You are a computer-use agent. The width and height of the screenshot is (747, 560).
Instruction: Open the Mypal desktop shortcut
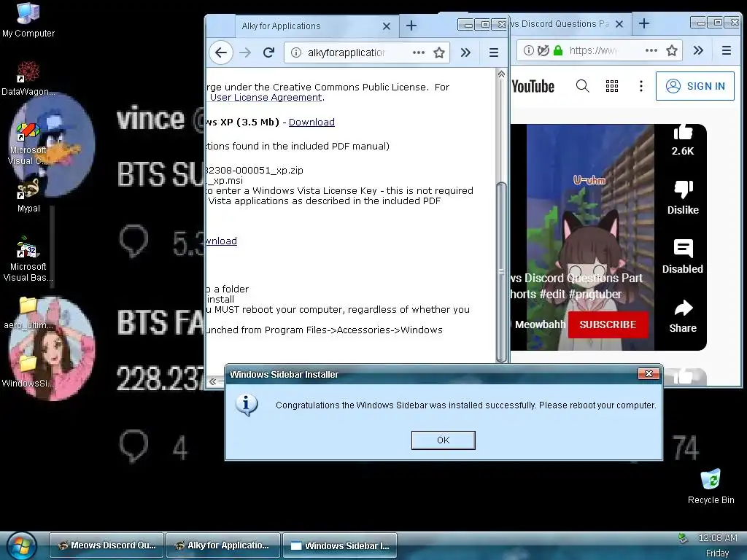(28, 195)
